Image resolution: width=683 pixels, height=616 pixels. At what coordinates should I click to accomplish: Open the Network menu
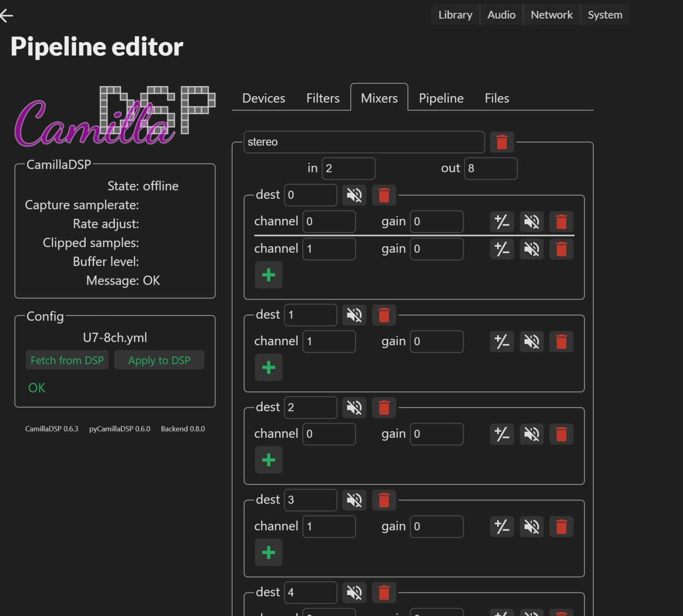[551, 15]
